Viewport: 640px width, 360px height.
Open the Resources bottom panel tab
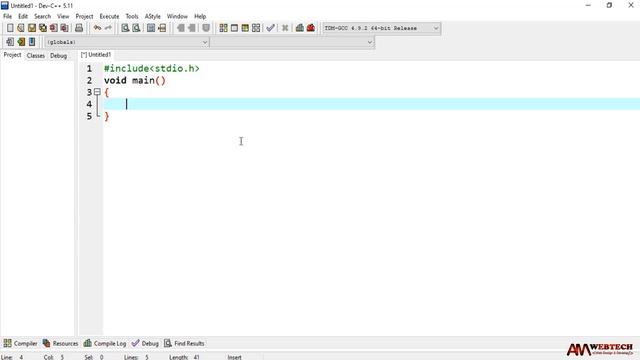60,343
